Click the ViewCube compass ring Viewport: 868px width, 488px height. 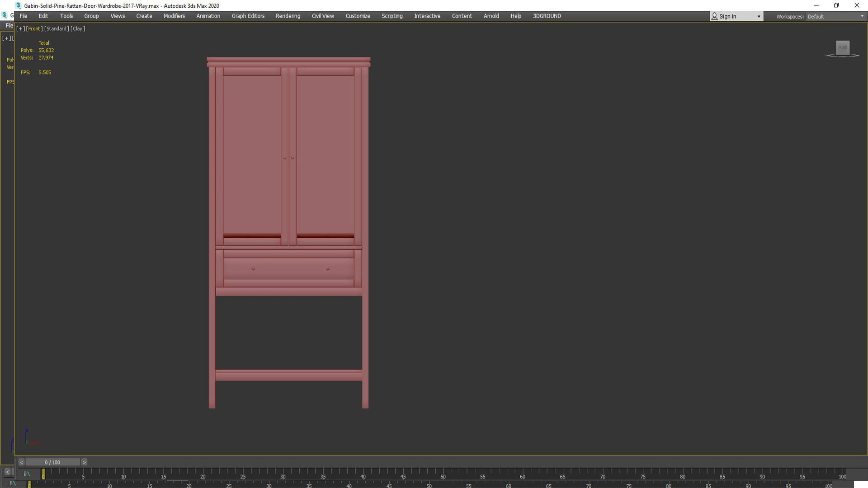842,56
